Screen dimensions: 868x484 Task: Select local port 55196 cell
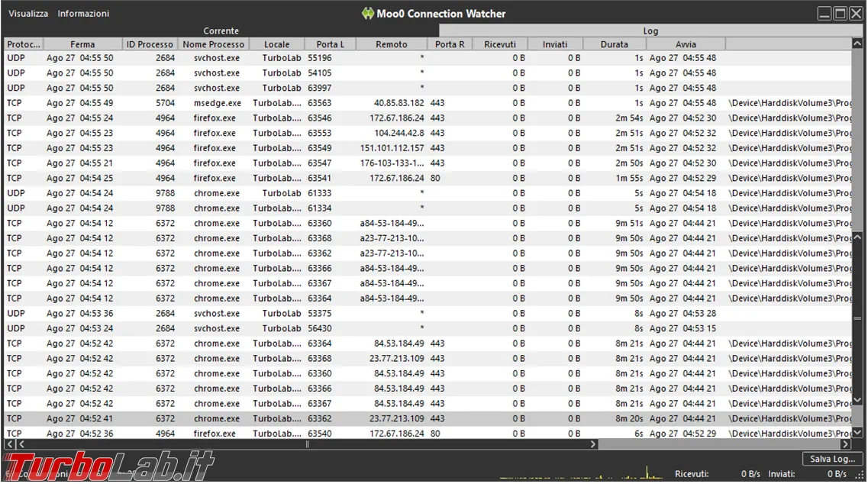pos(319,57)
